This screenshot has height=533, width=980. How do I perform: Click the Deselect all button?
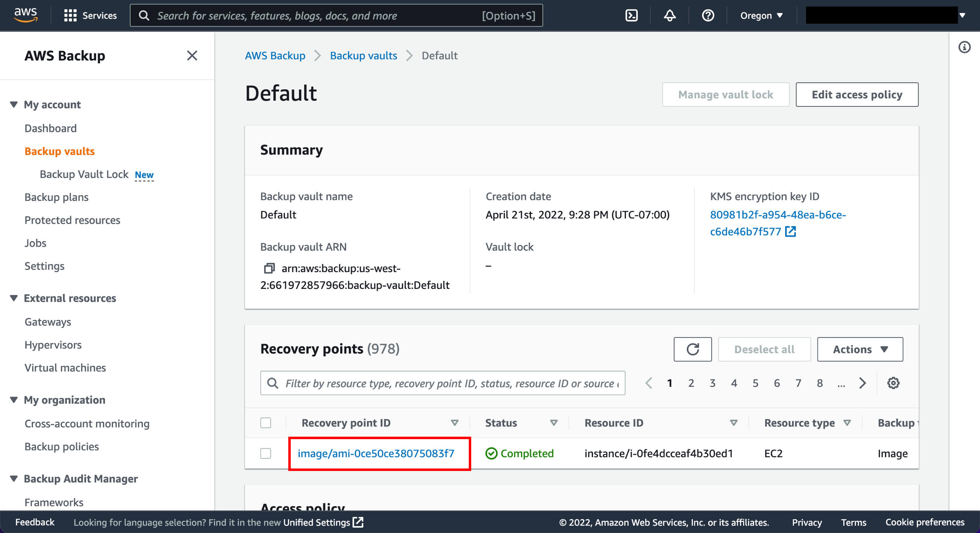[764, 349]
